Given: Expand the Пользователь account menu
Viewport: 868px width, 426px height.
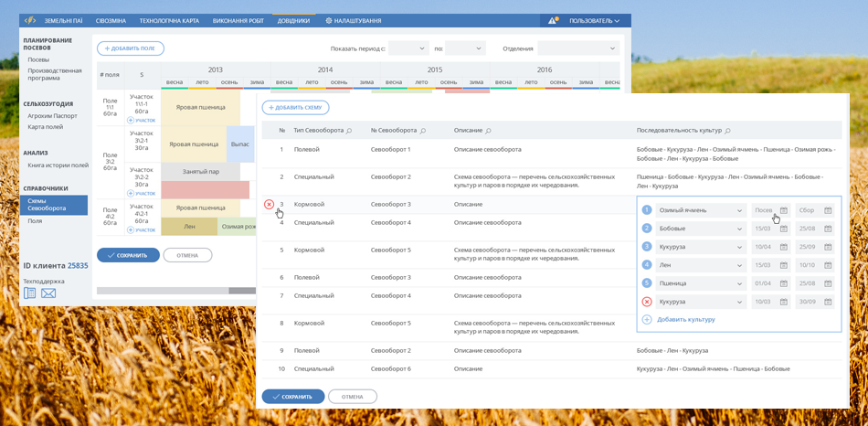Looking at the screenshot, I should click(x=594, y=21).
